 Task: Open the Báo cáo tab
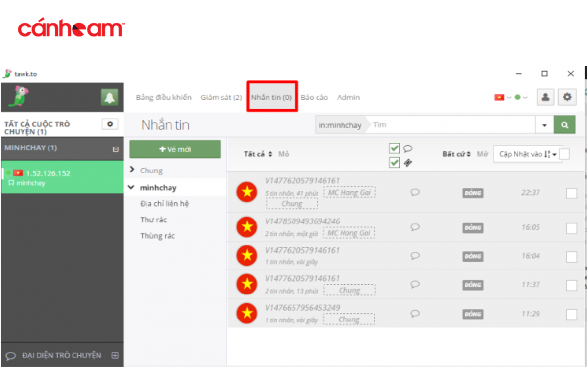click(315, 98)
